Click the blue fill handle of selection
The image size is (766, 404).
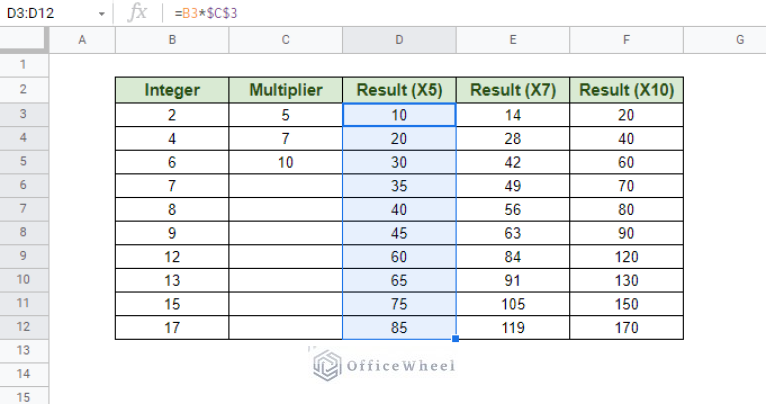click(455, 339)
